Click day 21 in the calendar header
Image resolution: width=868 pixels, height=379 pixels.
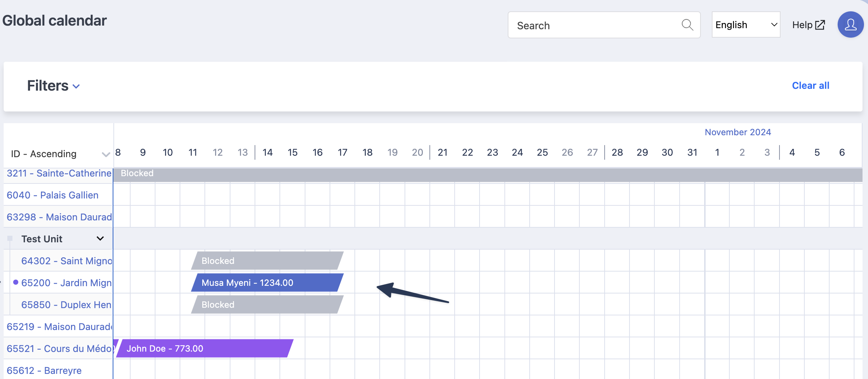pyautogui.click(x=442, y=152)
